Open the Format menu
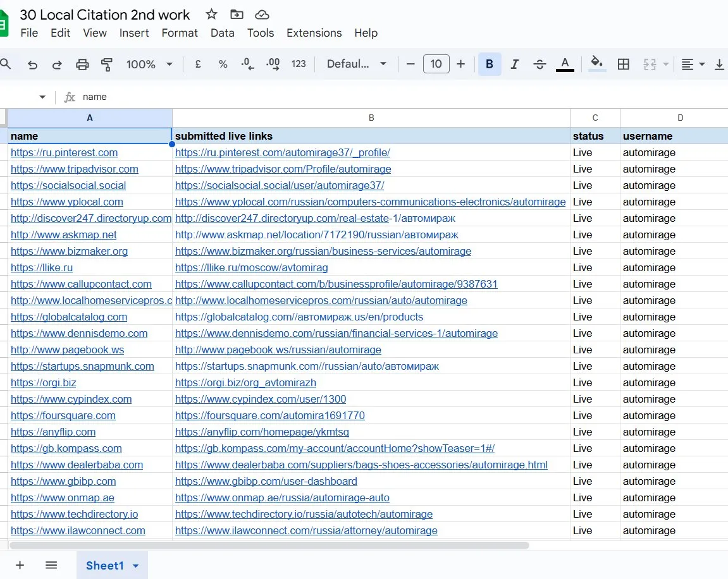 (x=180, y=33)
